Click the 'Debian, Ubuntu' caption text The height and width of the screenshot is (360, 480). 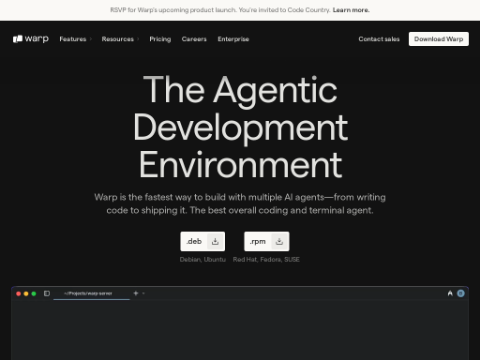click(x=203, y=259)
